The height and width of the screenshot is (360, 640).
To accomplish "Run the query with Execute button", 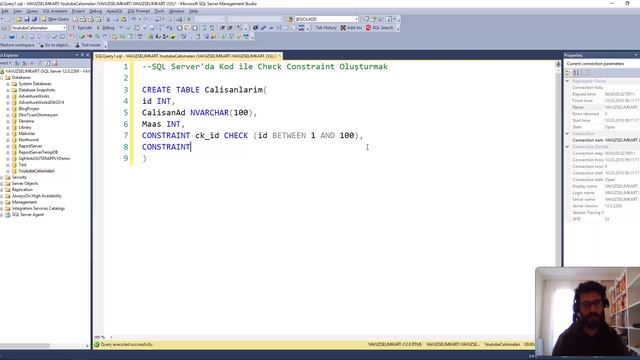I will 82,28.
